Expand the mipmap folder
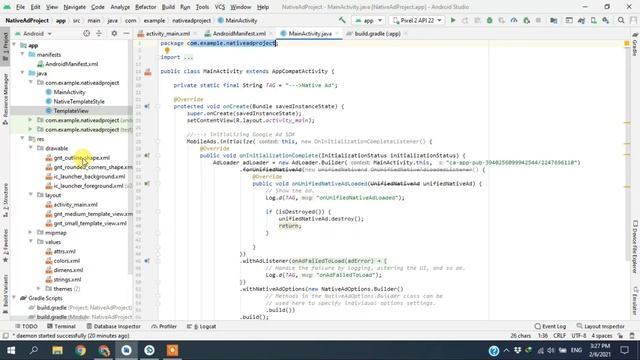This screenshot has height=360, width=640. pos(31,233)
